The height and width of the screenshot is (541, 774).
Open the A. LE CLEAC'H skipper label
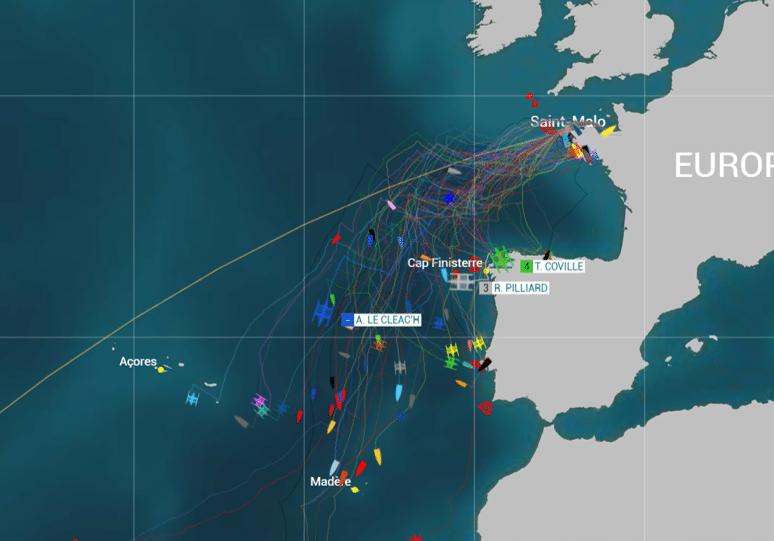click(x=381, y=320)
